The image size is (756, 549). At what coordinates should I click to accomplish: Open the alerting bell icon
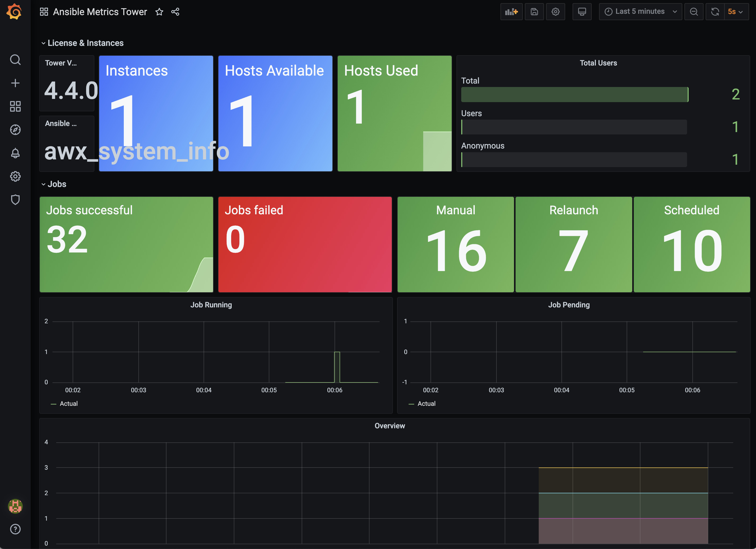pos(16,153)
